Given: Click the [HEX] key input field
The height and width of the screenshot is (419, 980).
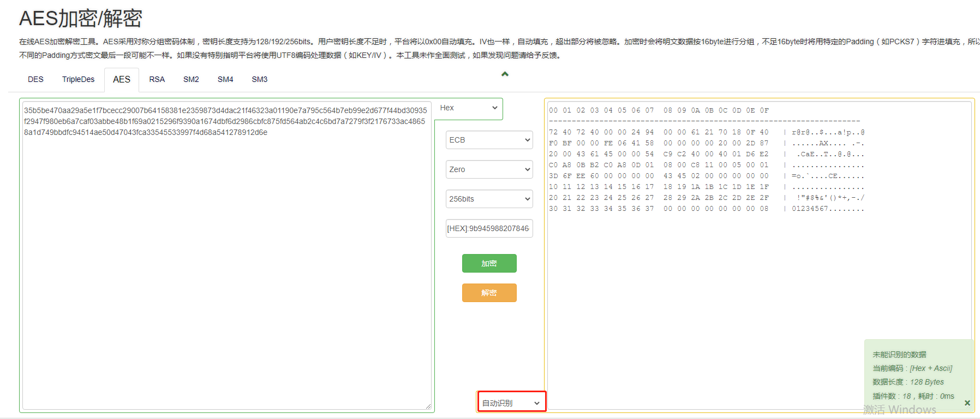Looking at the screenshot, I should click(489, 228).
